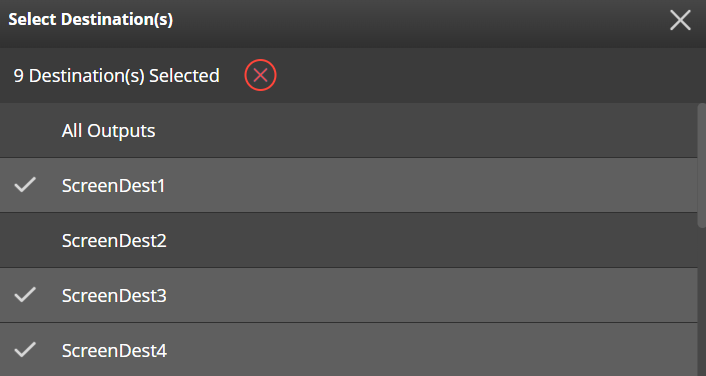Image resolution: width=706 pixels, height=376 pixels.
Task: Click the 9 Destination(s) Selected label
Action: click(117, 76)
